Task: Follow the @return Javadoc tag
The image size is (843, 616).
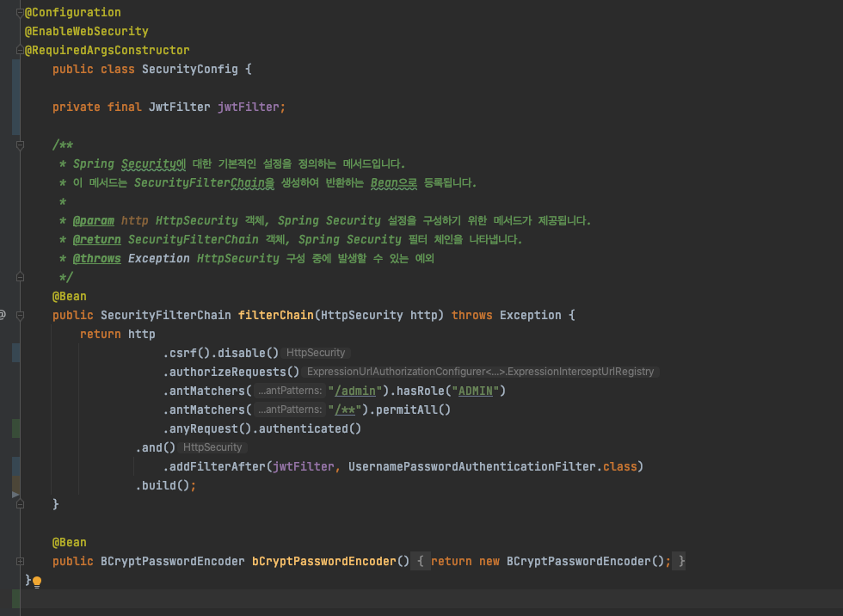Action: coord(96,240)
